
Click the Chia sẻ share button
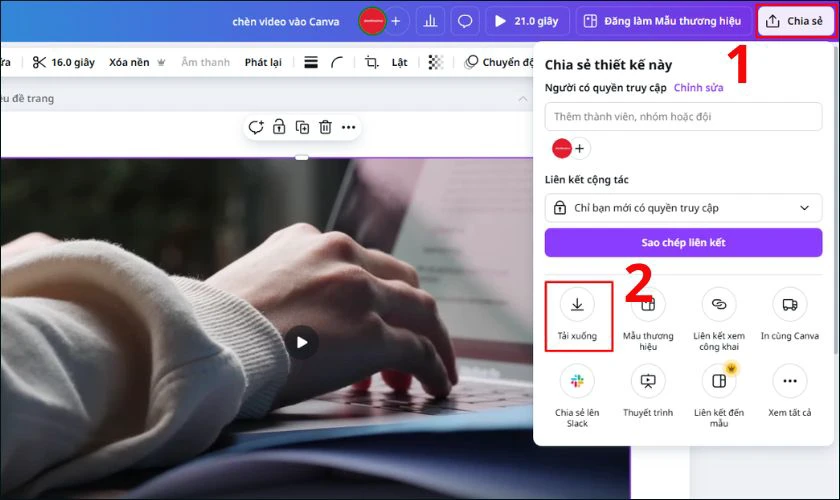pos(796,21)
